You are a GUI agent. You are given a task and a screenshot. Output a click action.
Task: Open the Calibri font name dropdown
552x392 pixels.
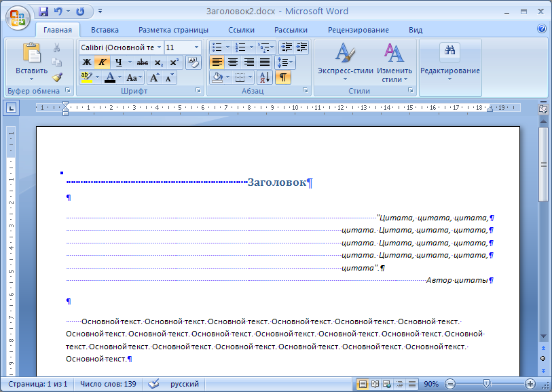coord(160,47)
